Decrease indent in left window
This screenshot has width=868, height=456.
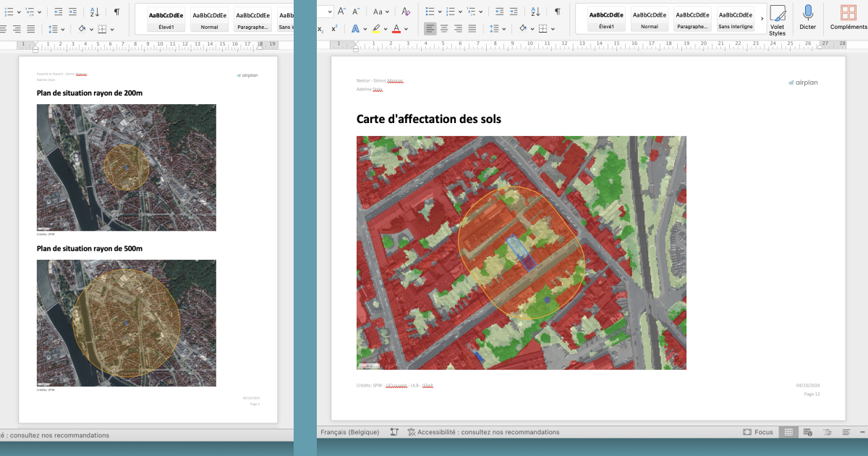click(x=58, y=12)
